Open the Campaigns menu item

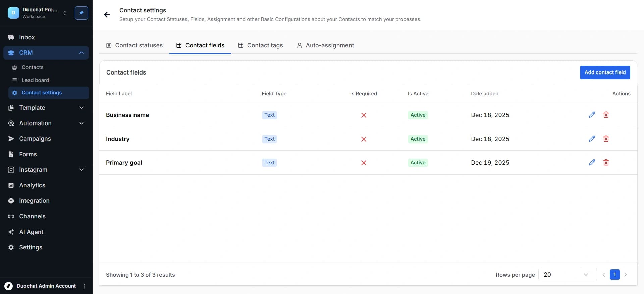click(x=46, y=139)
